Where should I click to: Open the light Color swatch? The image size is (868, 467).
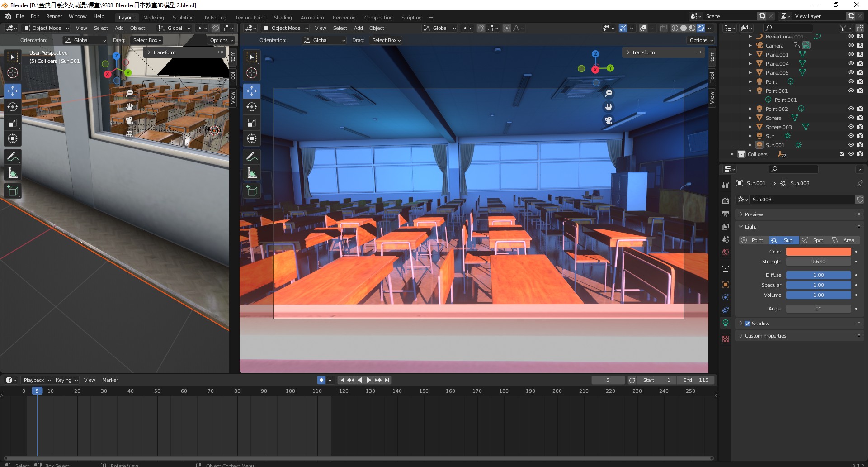click(818, 252)
